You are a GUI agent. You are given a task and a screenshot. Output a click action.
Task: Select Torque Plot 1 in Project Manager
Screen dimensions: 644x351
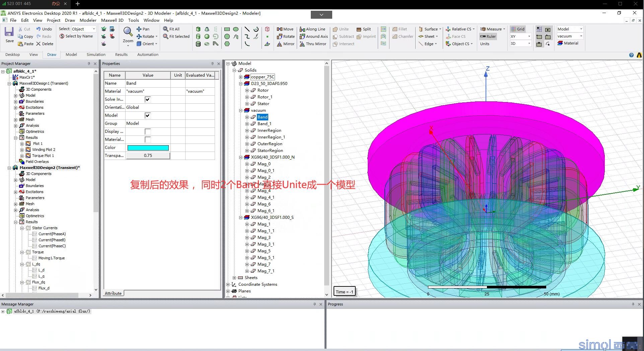point(43,156)
